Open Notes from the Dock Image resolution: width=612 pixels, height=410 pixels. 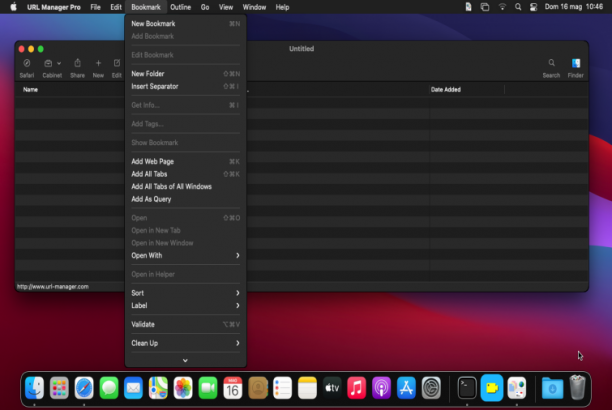pyautogui.click(x=307, y=388)
